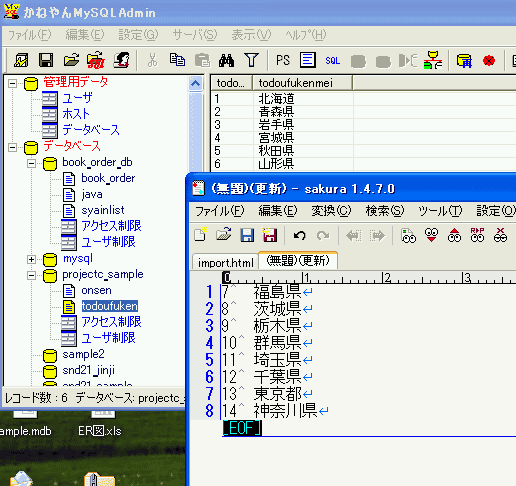The image size is (516, 486).
Task: Click the redo arrow in sakura toolbar
Action: 323,236
